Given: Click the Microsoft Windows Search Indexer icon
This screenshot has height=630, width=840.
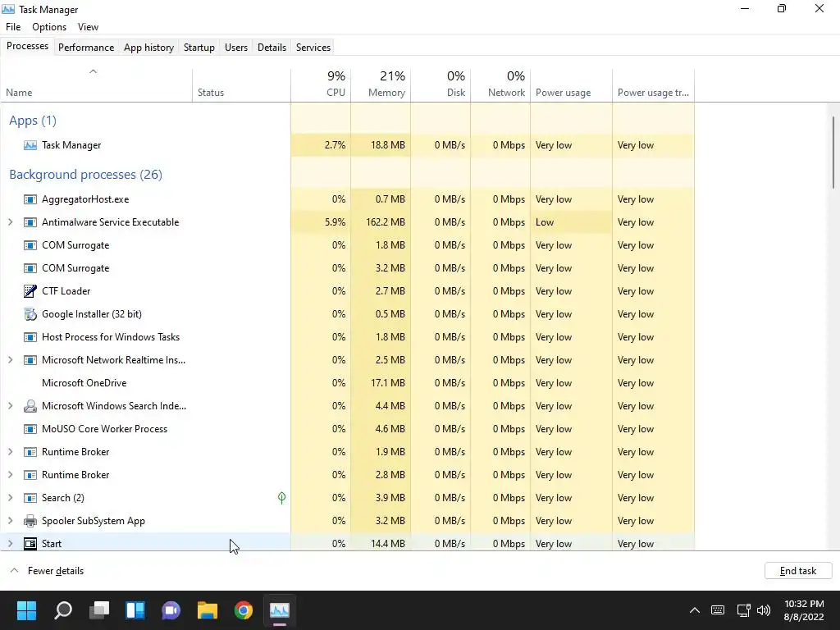Looking at the screenshot, I should 30,406.
